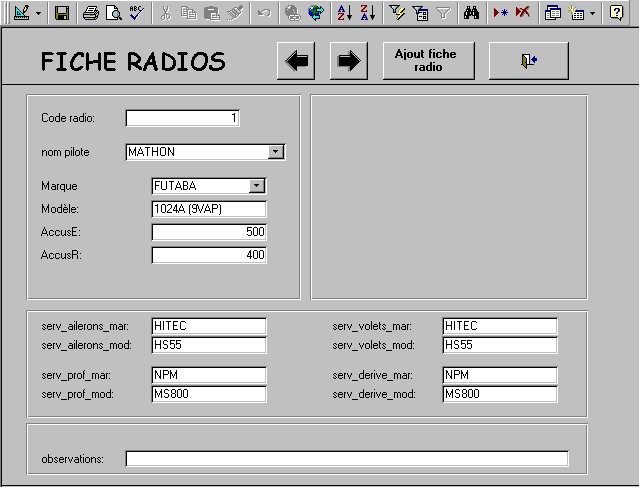Click the serv_prof_mod MS800 field
The height and width of the screenshot is (487, 639).
[x=209, y=394]
